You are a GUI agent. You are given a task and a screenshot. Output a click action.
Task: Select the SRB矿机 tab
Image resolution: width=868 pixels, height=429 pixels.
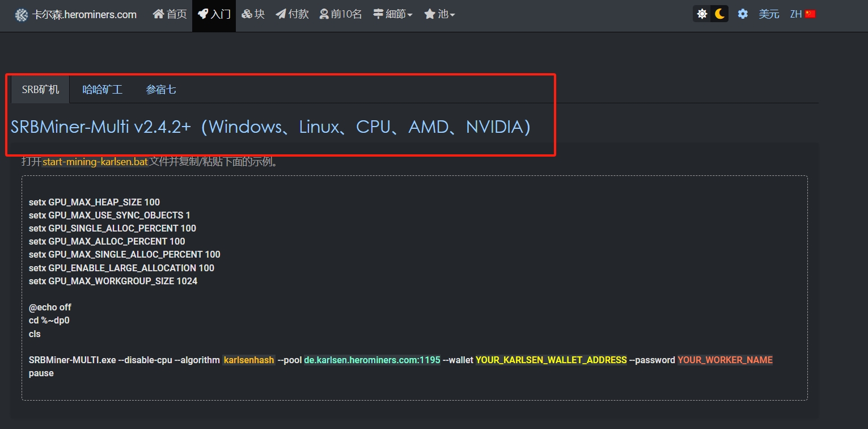(x=40, y=90)
